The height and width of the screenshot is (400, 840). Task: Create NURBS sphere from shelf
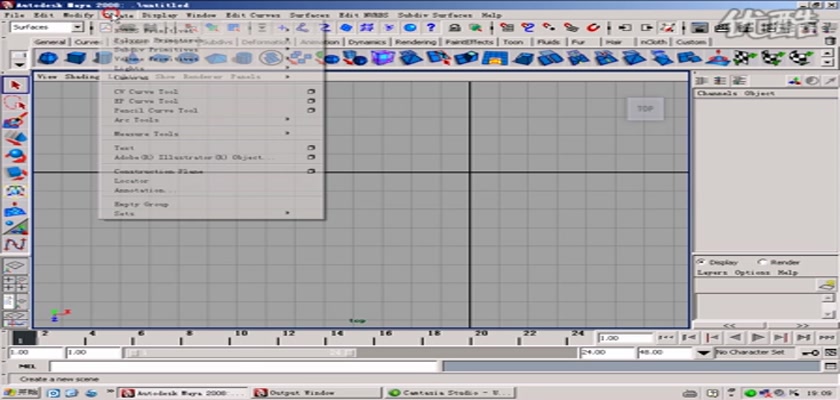[48, 57]
